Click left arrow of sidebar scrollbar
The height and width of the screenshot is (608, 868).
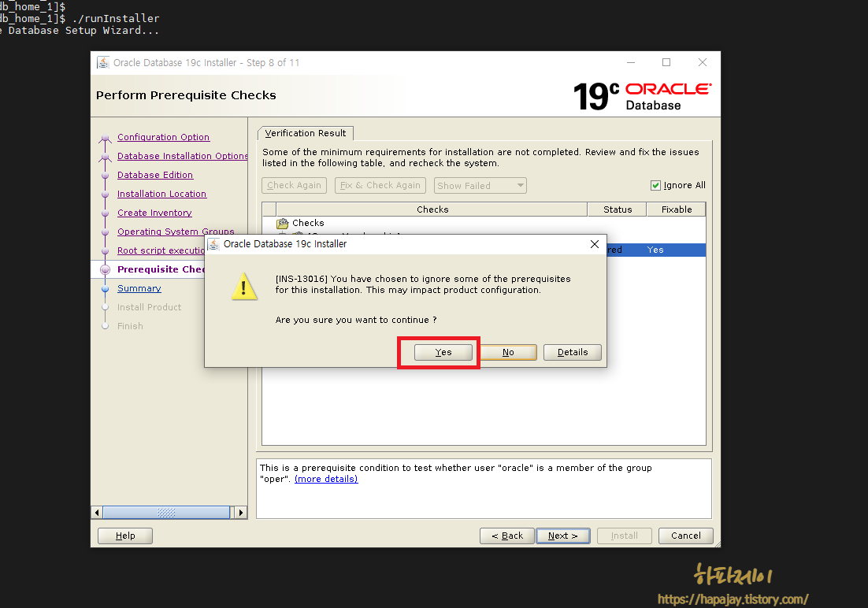pos(98,513)
